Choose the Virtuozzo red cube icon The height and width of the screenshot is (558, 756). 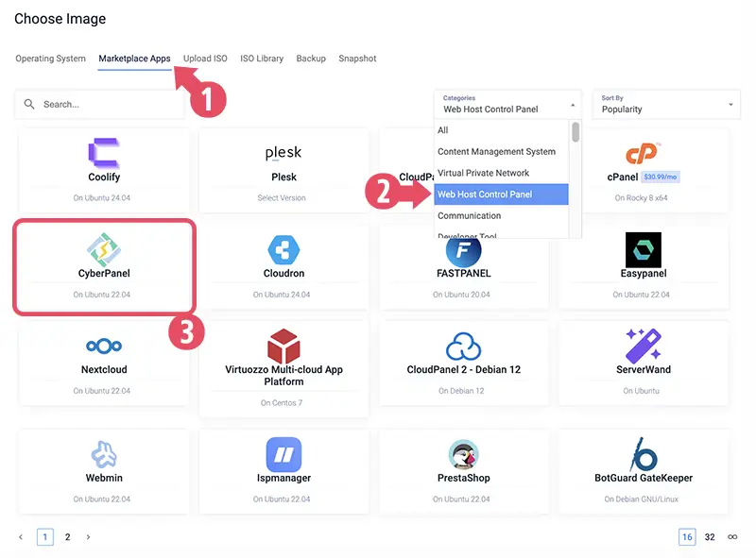tap(283, 346)
